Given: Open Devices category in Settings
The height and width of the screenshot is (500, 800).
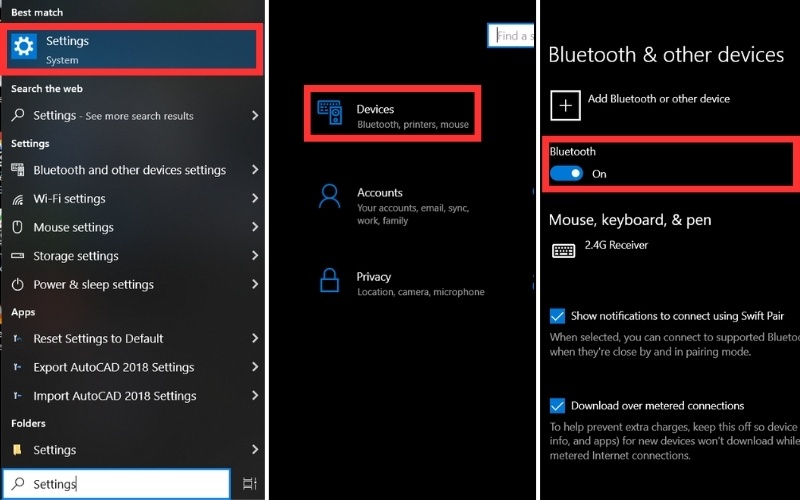Looking at the screenshot, I should point(392,113).
